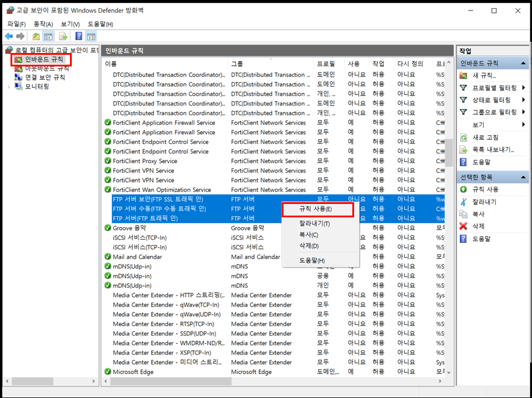Click the red X 삭제 icon
Image resolution: width=532 pixels, height=398 pixels.
pyautogui.click(x=464, y=226)
